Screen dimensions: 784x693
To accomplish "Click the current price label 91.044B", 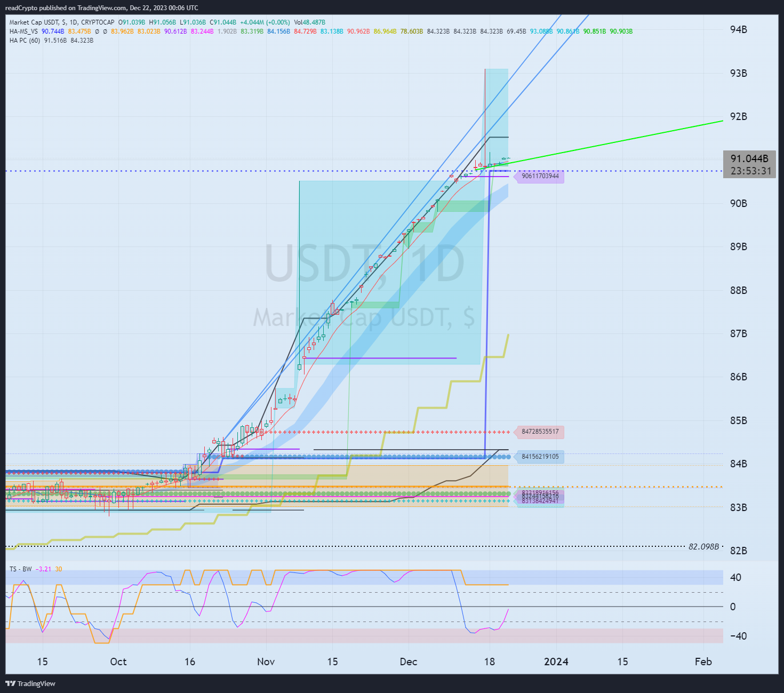I will click(749, 158).
